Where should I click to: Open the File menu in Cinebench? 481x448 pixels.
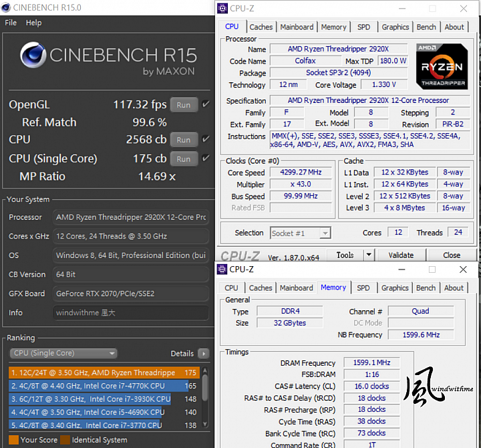[11, 23]
